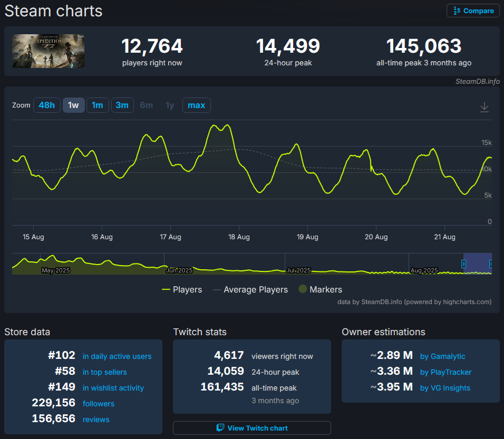This screenshot has width=504, height=439.
Task: Open the top sellers ranking link
Action: [x=104, y=372]
